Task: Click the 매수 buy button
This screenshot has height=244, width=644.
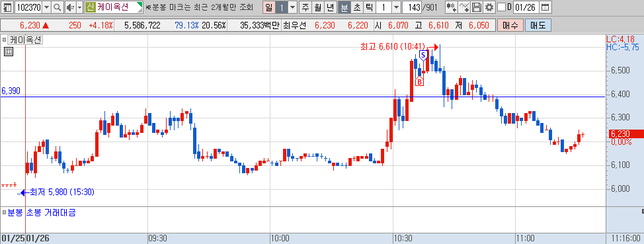Action: [510, 25]
